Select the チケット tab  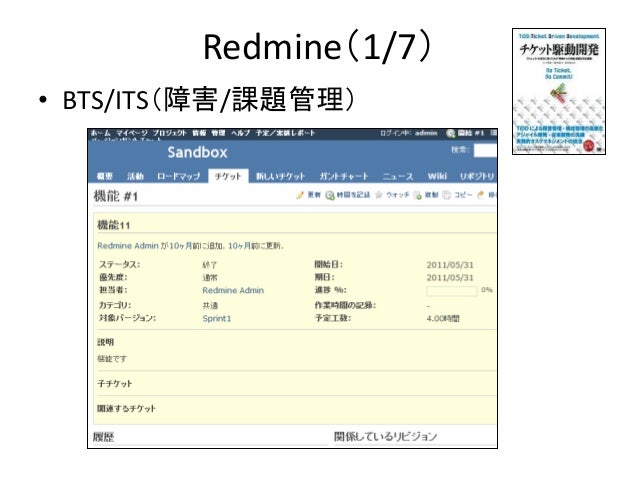tap(228, 176)
